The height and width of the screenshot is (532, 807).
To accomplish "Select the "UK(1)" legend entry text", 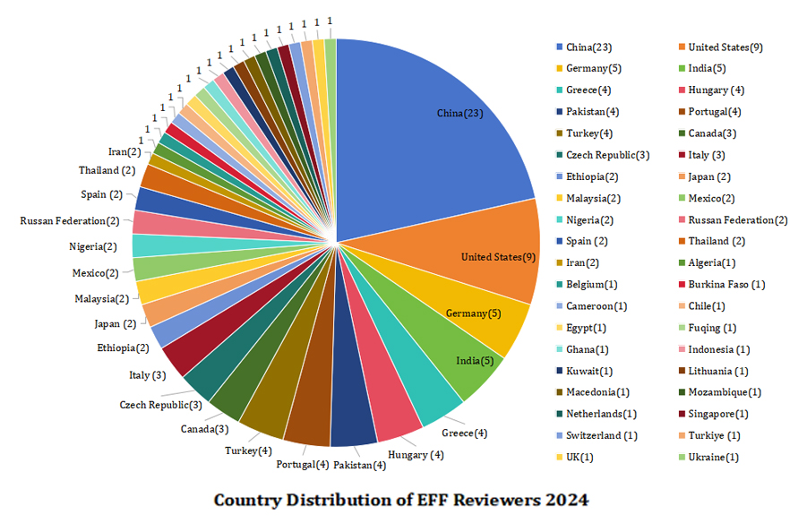I will tap(579, 458).
